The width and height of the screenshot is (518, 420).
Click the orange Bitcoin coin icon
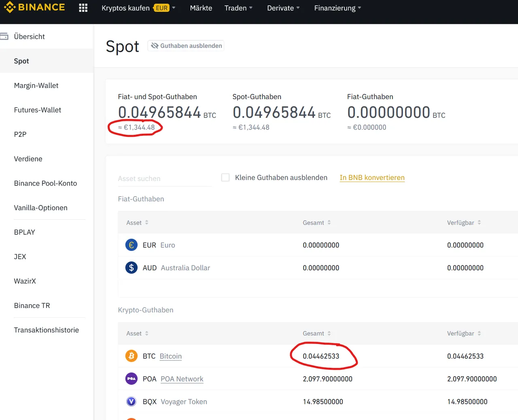coord(131,356)
